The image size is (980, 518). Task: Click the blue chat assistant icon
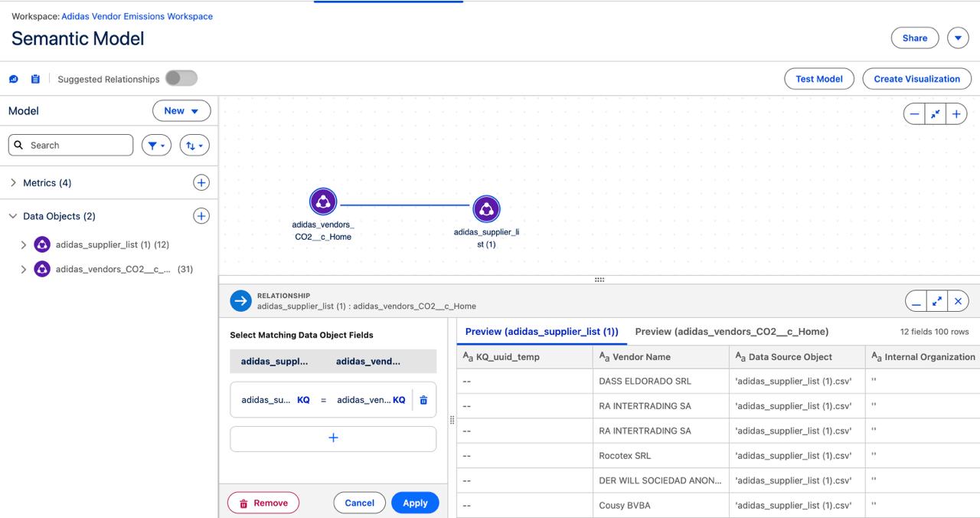(x=14, y=79)
